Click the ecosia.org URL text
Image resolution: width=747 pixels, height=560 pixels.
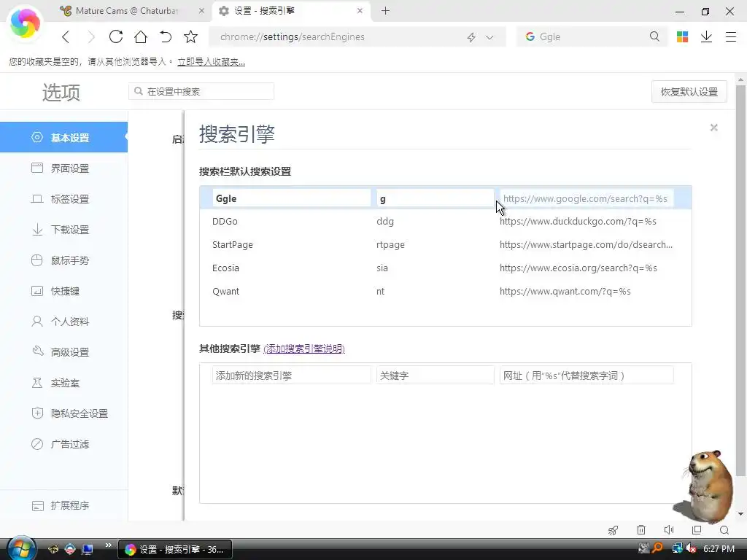coord(578,268)
